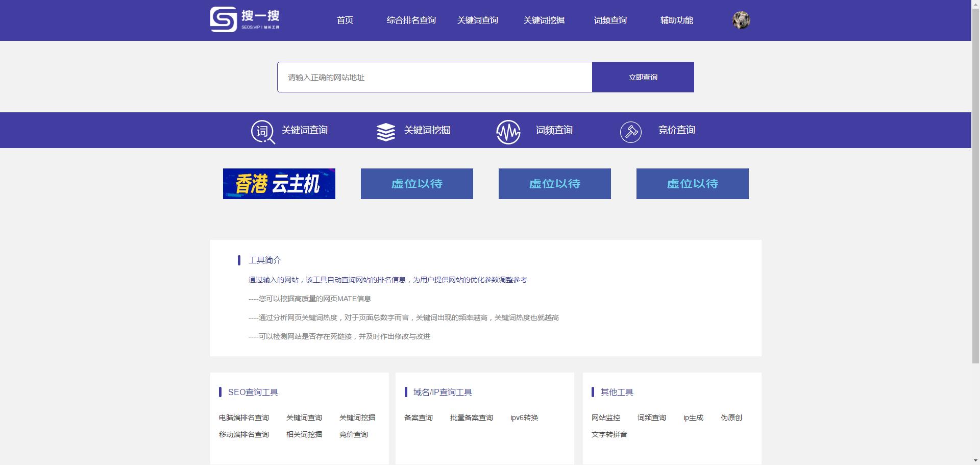This screenshot has height=465, width=980.
Task: Select the 词频查询 wave icon
Action: pos(508,131)
